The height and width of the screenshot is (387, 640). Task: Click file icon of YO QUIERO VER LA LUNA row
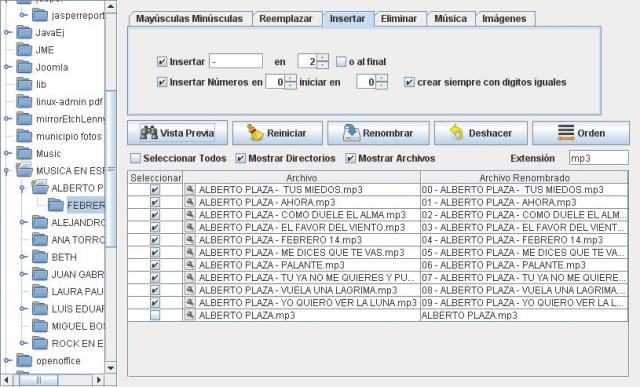click(x=190, y=302)
